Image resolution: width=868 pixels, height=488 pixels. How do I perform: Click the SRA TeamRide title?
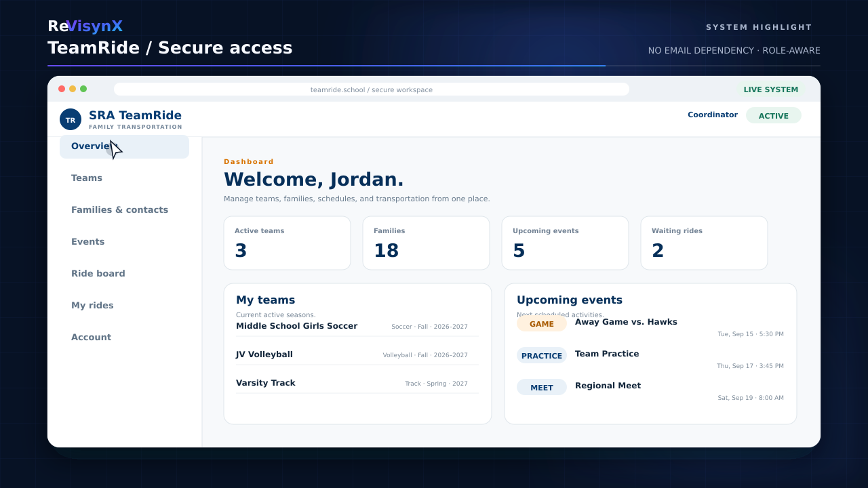point(135,115)
